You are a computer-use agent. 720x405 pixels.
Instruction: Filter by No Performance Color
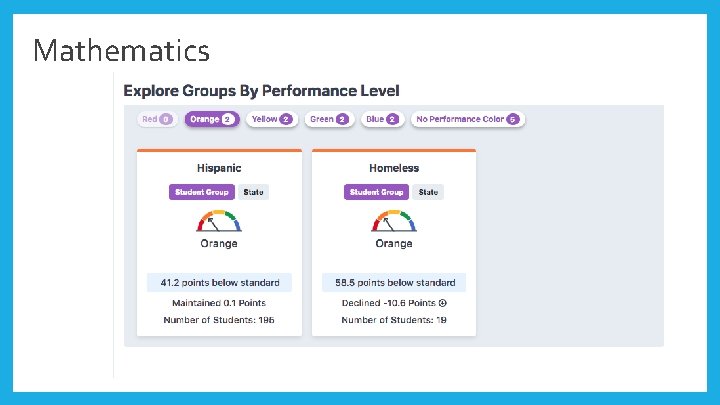468,119
